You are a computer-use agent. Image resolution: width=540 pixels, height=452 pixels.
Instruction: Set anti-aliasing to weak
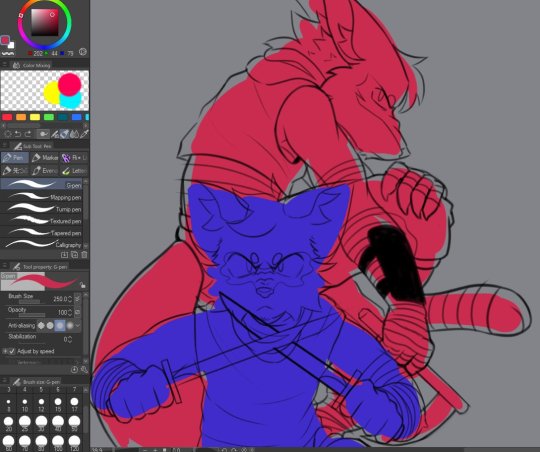[50, 325]
